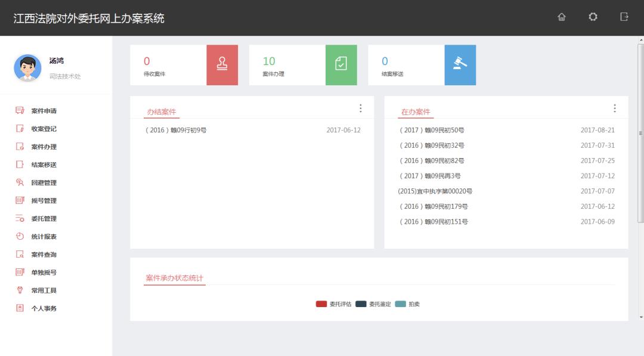644x356 pixels.
Task: Click the blue gavel icon tile
Action: click(460, 64)
